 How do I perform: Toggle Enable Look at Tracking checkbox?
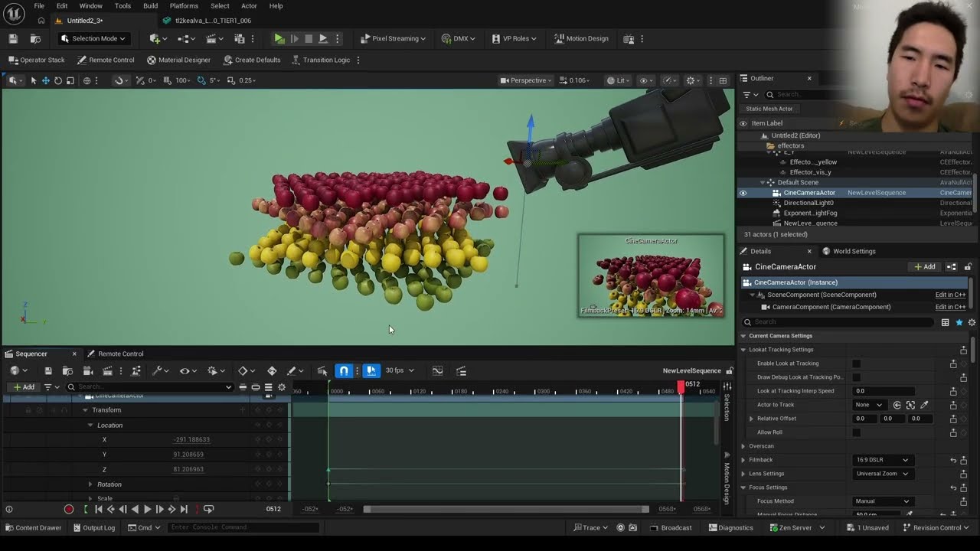point(856,364)
